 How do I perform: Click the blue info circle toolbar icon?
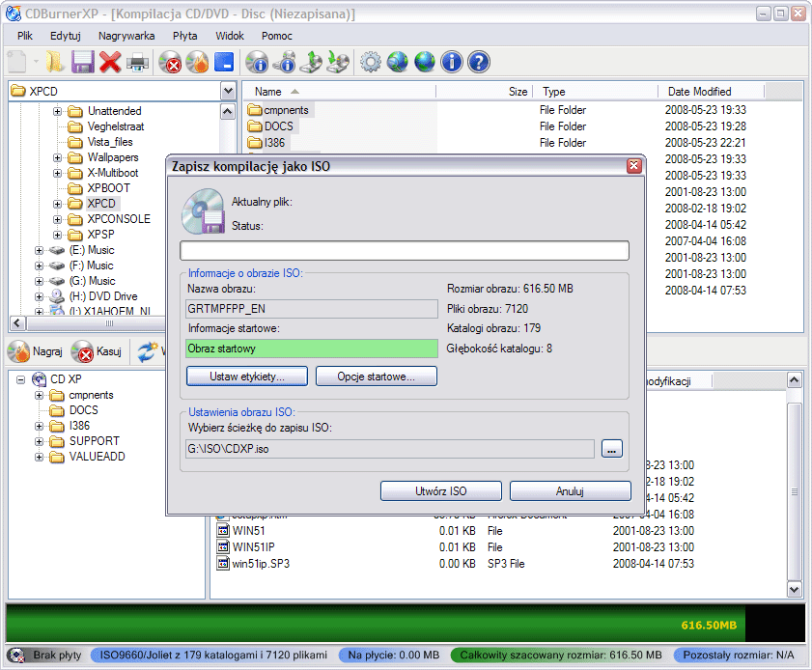452,62
